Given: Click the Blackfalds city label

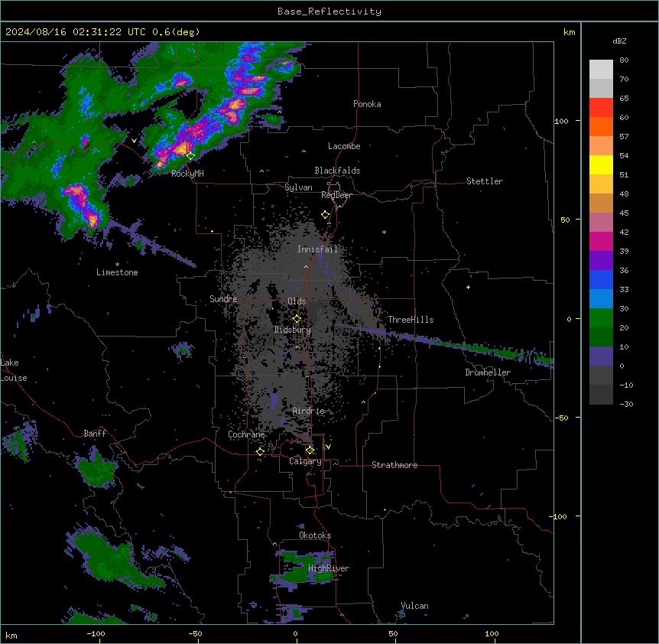Looking at the screenshot, I should coord(337,171).
